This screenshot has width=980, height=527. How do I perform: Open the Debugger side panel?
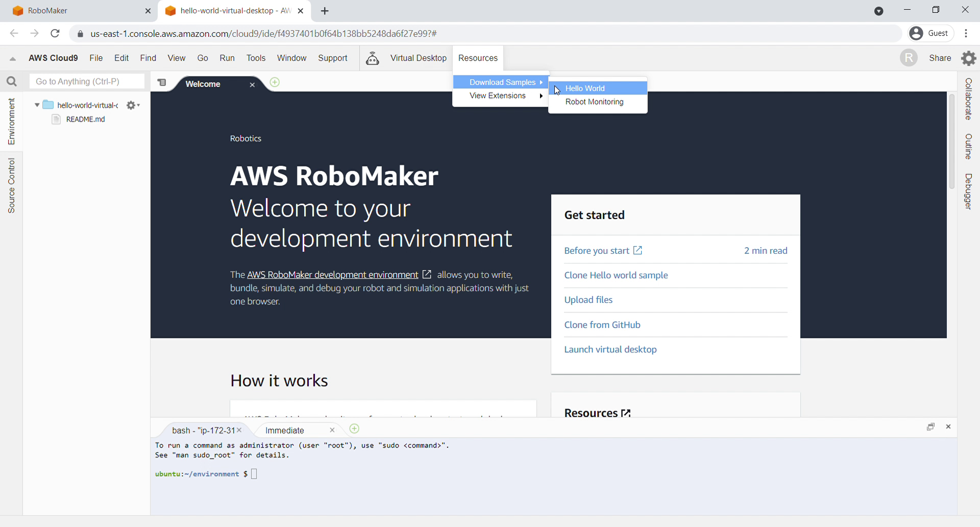pyautogui.click(x=968, y=191)
